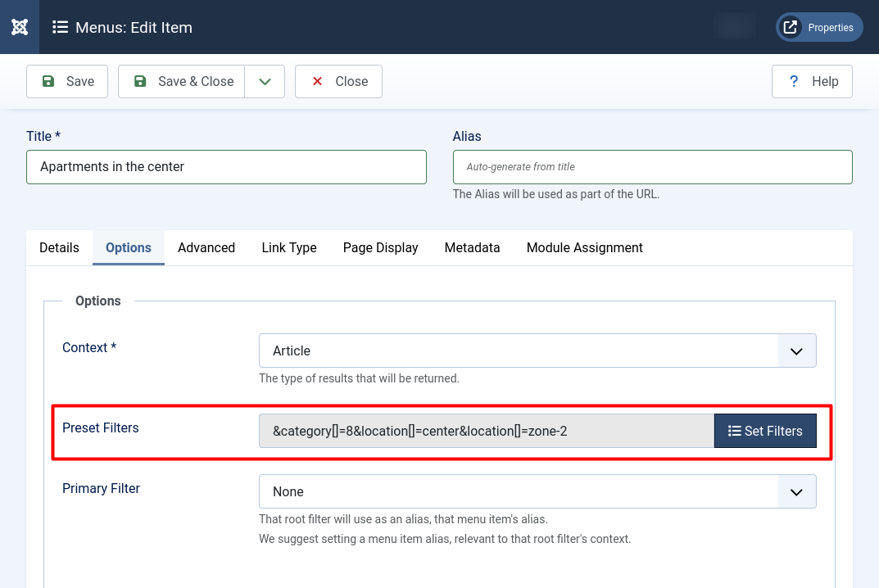
Task: Switch to the Details tab
Action: click(60, 248)
